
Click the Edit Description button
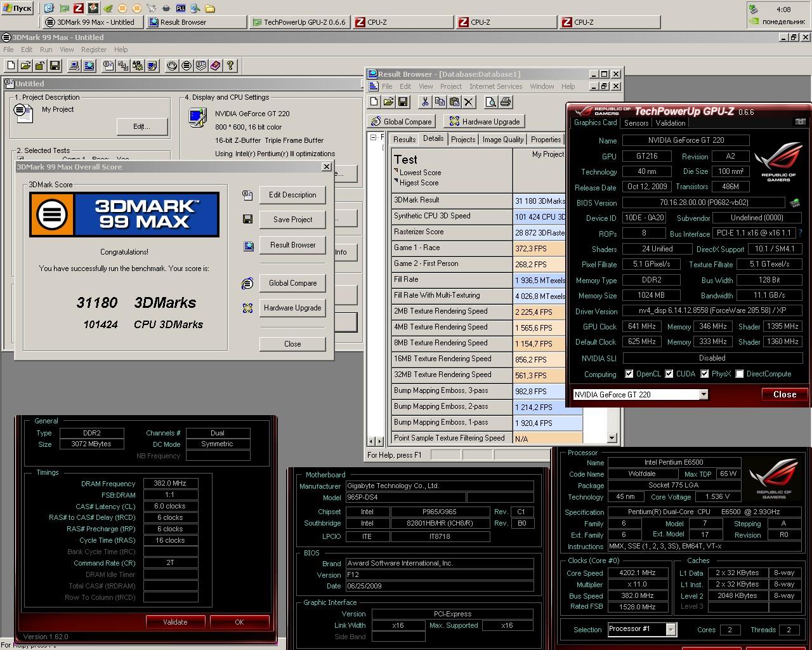(x=292, y=195)
